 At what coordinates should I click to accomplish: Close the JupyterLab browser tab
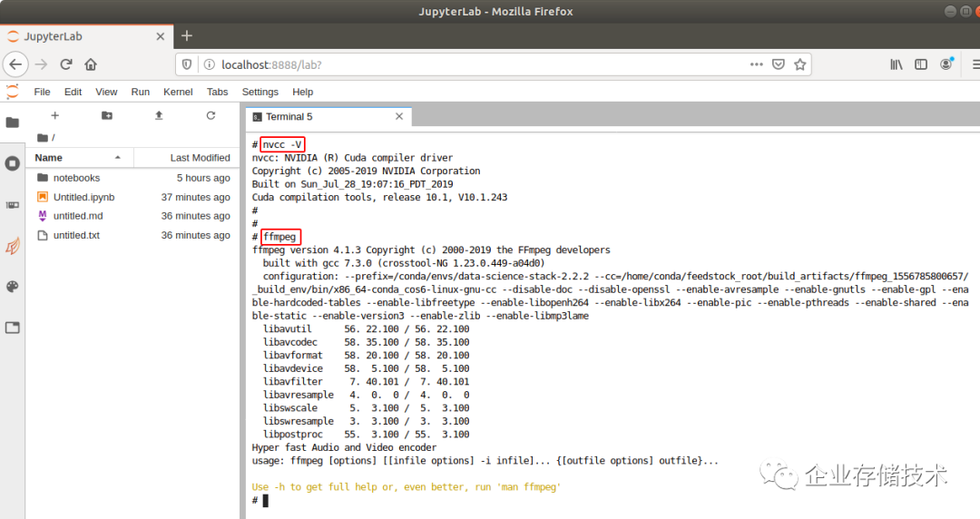pos(160,36)
